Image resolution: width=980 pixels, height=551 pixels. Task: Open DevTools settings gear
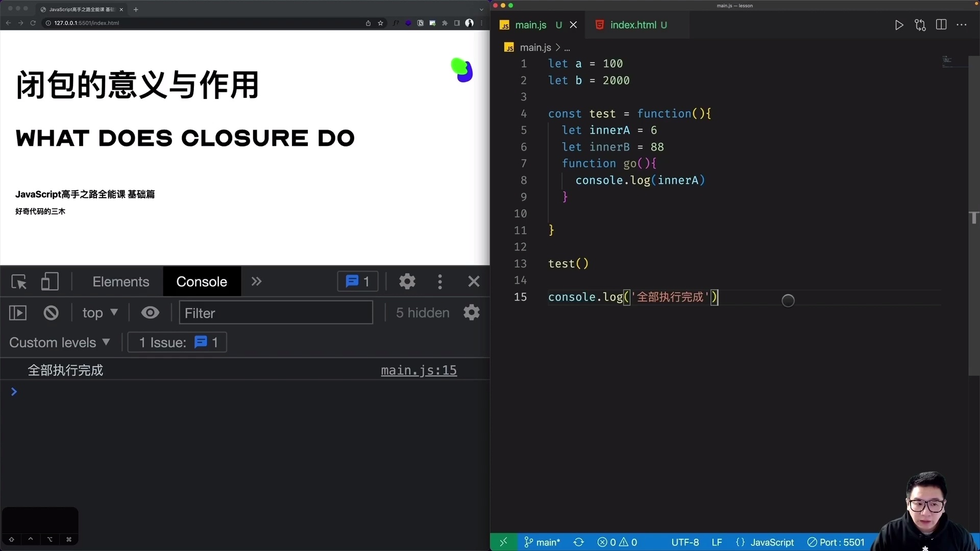407,282
